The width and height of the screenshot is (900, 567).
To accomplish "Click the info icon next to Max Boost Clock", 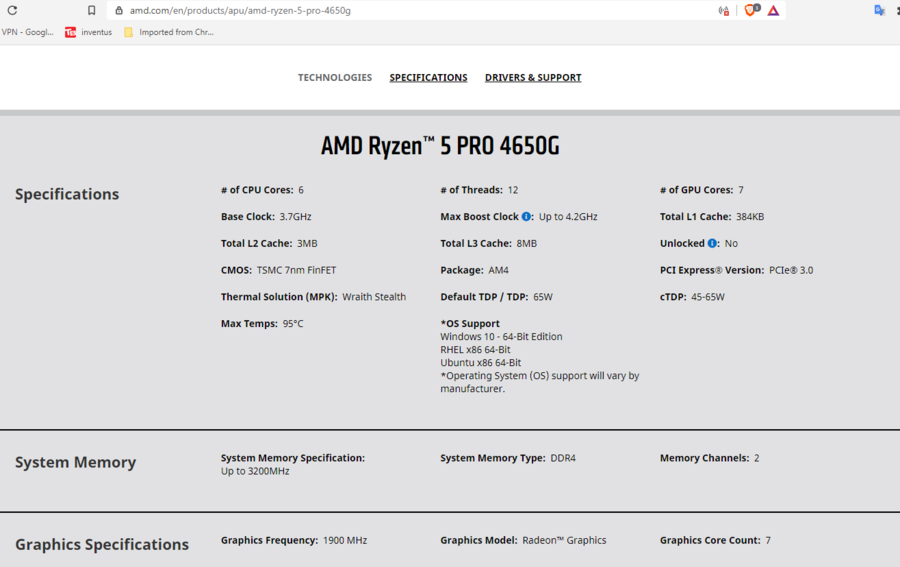I will [x=527, y=216].
